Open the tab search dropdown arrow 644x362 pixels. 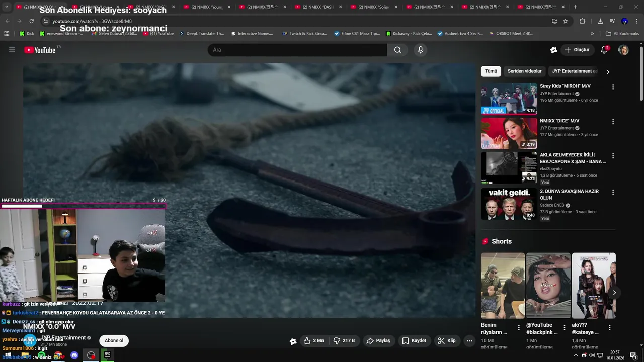pos(7,7)
